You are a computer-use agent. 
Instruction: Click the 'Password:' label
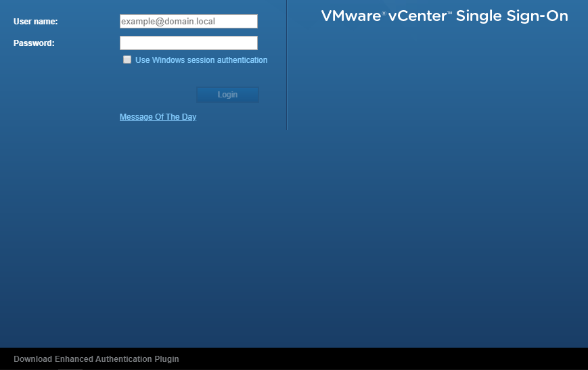(x=34, y=43)
